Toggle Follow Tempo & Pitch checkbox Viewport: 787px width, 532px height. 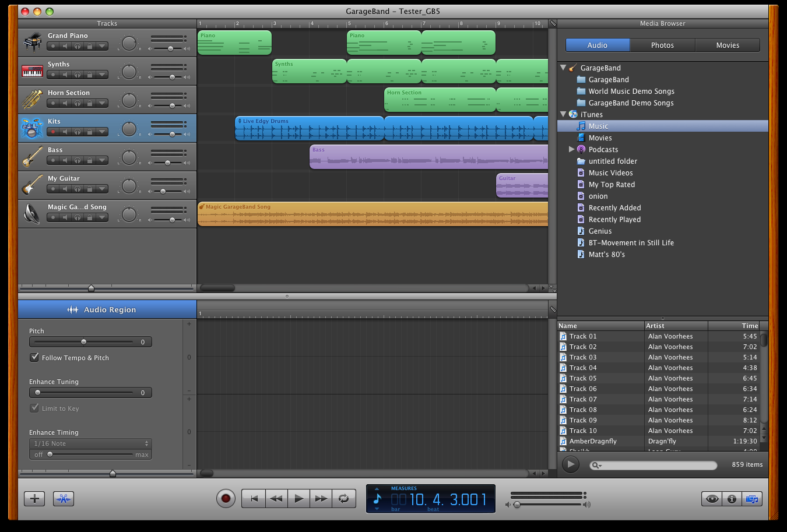pos(34,357)
